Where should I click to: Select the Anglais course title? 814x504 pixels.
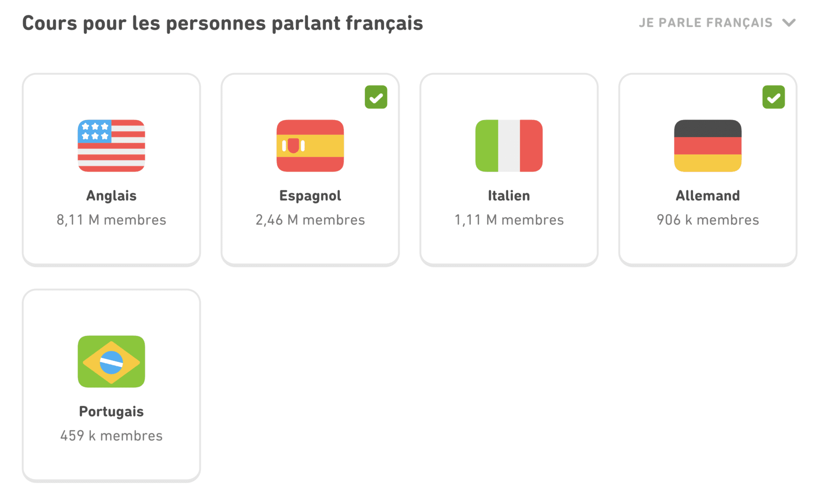111,196
